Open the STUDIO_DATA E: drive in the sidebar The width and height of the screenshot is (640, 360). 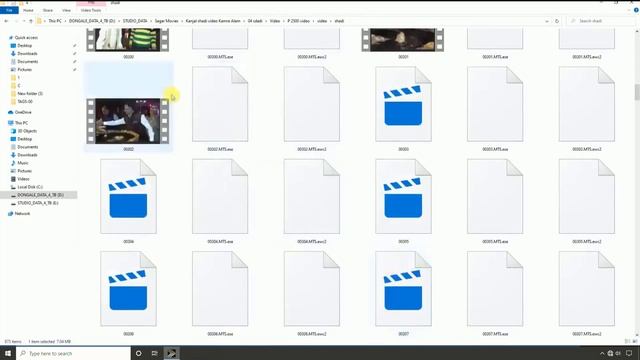pos(38,203)
